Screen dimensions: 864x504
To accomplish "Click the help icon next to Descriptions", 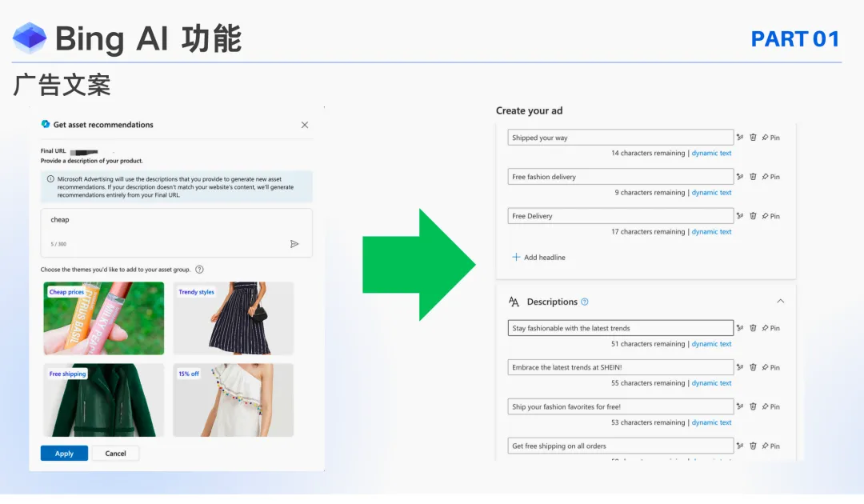I will 585,302.
